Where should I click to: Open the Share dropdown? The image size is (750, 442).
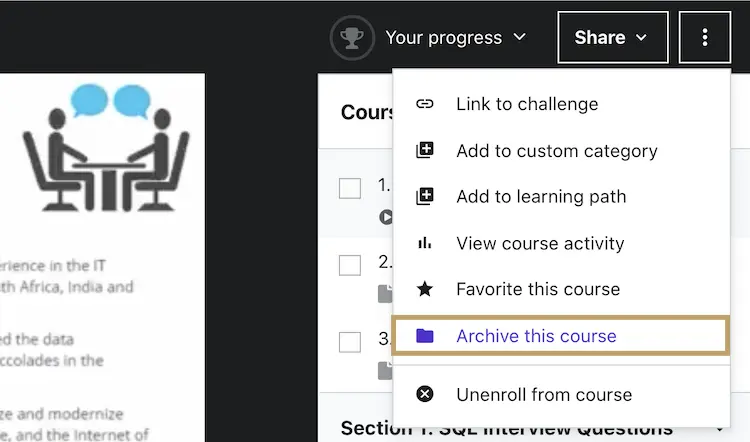612,38
